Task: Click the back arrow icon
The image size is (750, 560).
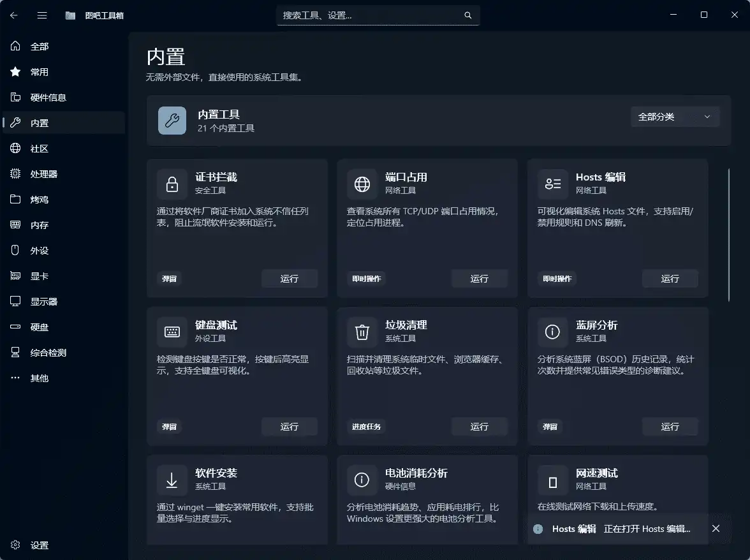Action: point(14,15)
